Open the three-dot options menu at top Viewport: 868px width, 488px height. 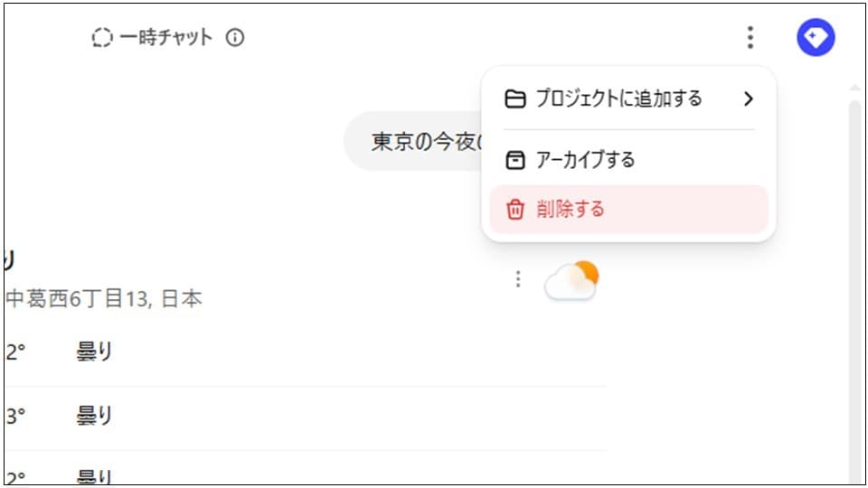point(750,38)
